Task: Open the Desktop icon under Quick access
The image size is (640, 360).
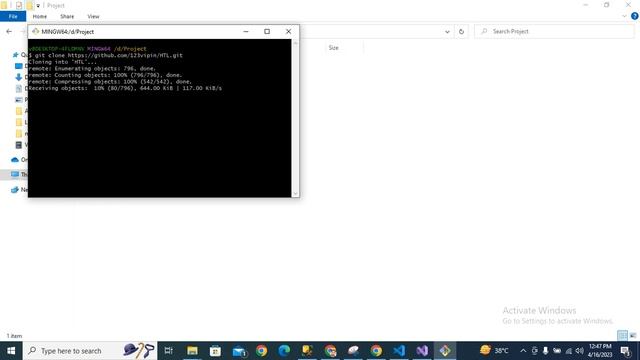Action: click(x=18, y=66)
